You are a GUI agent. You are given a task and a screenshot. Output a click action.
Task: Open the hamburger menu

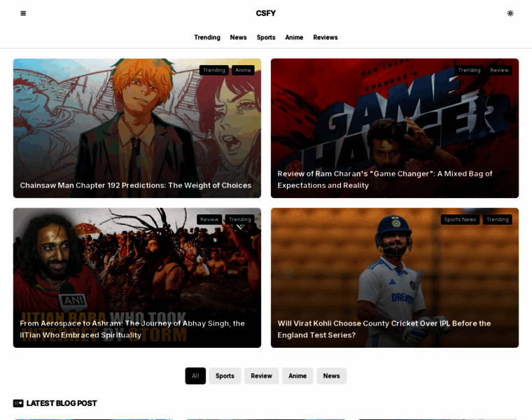pos(23,13)
